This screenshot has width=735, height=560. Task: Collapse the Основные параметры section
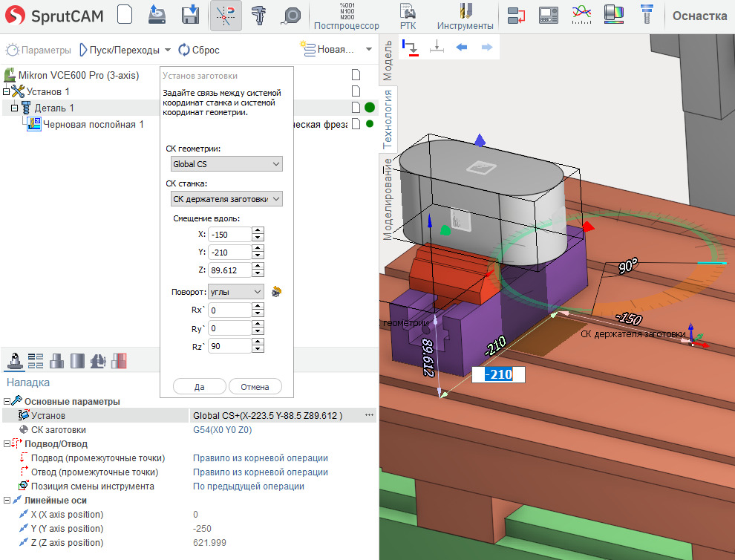click(x=8, y=402)
